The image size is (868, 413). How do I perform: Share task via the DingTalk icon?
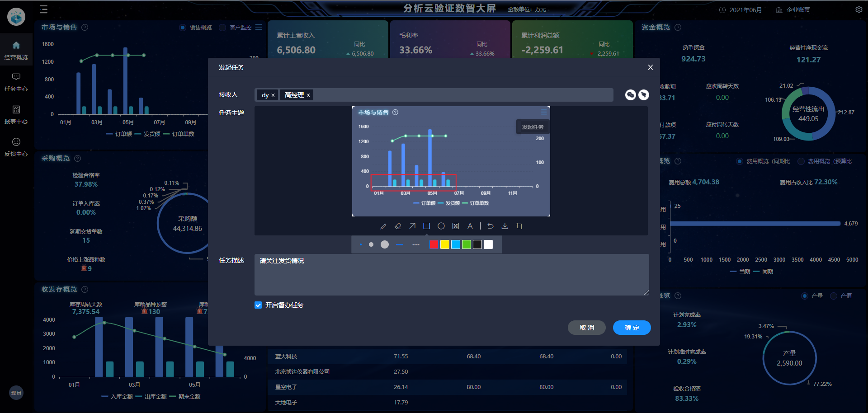644,94
